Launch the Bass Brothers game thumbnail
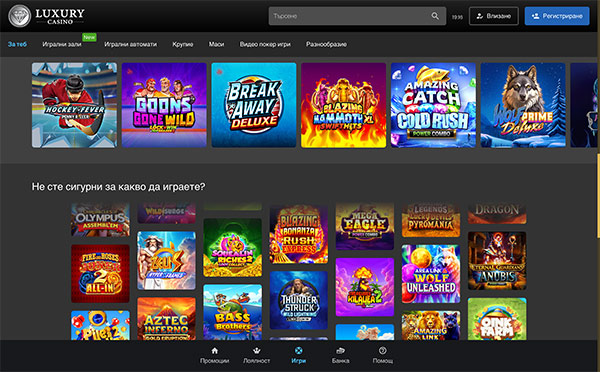The image size is (600, 372). [x=233, y=312]
